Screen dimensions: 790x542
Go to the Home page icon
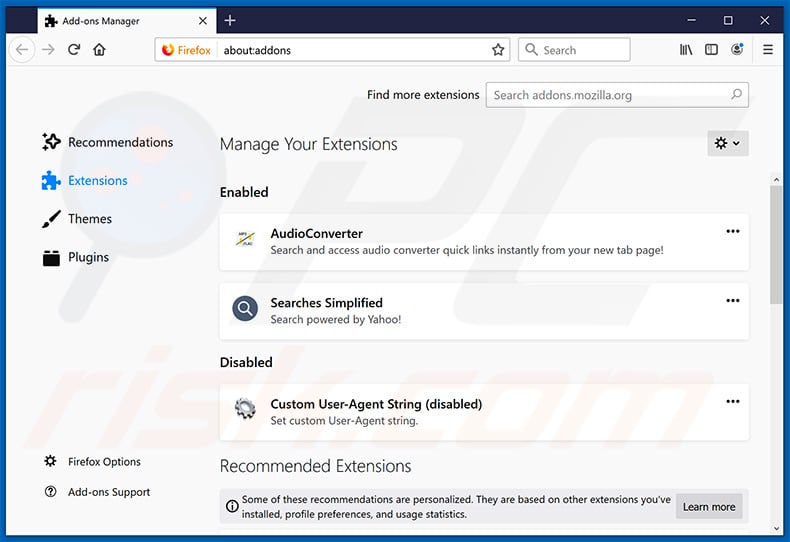99,50
